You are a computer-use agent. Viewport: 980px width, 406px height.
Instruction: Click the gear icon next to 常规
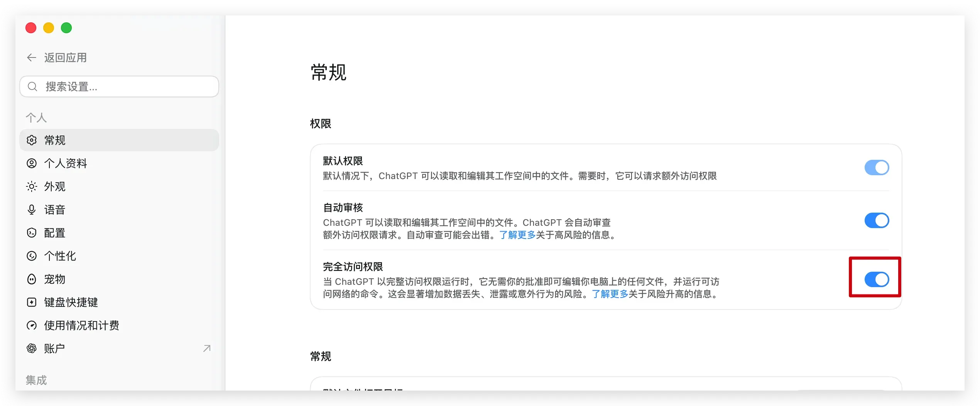(x=32, y=140)
